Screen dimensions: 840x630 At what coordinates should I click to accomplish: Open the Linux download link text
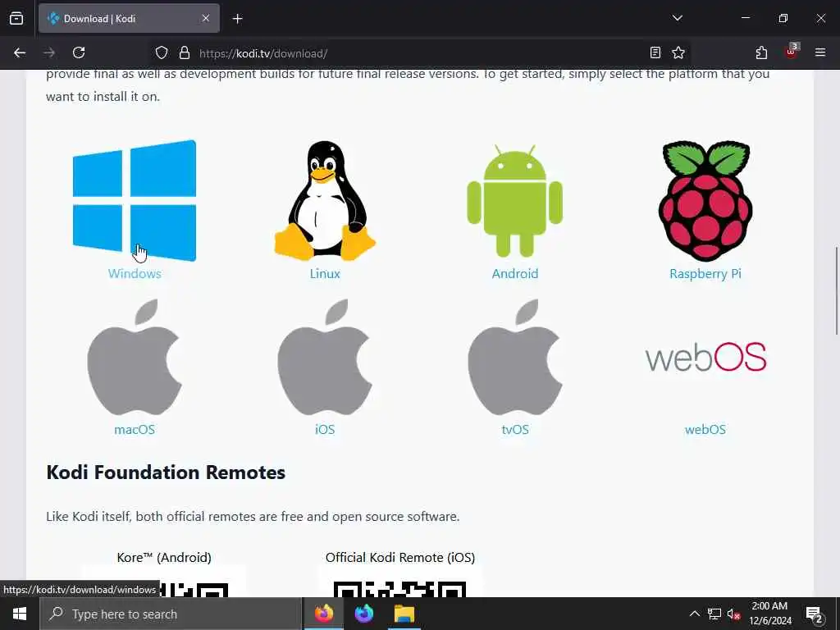(325, 274)
